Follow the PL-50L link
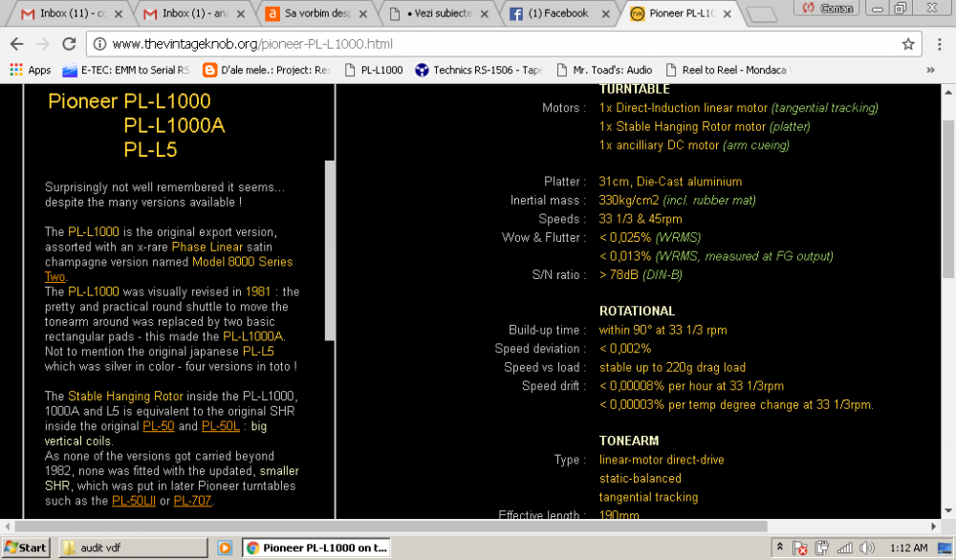 point(221,426)
